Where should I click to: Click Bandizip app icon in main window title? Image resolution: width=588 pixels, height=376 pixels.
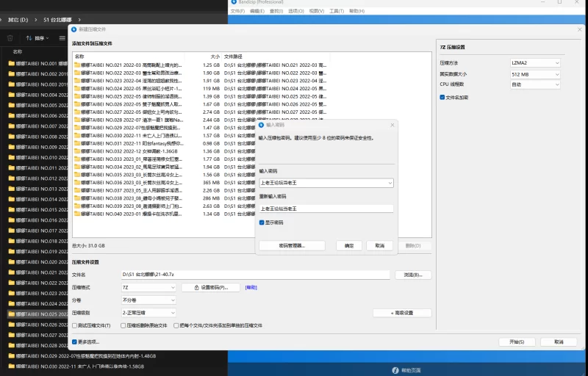tap(234, 2)
